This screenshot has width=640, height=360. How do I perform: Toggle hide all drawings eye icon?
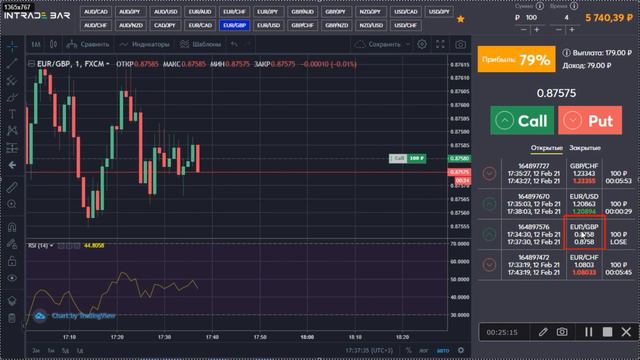(x=12, y=278)
